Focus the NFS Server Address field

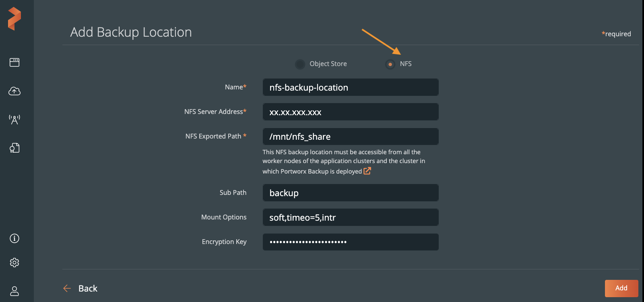click(350, 112)
